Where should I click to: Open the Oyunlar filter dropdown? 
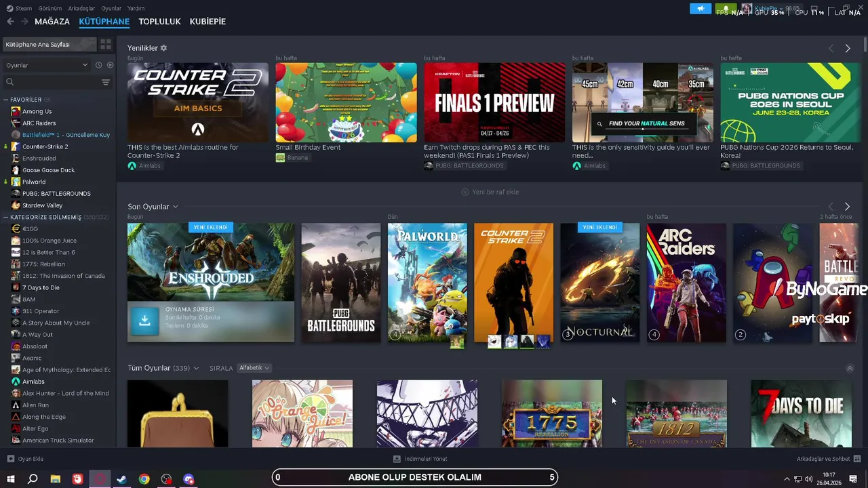(46, 65)
